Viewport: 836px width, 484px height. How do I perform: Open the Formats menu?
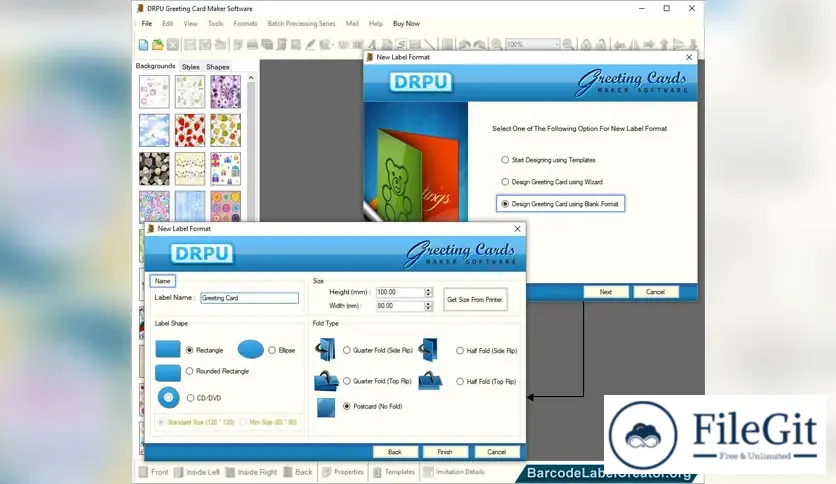(x=245, y=23)
